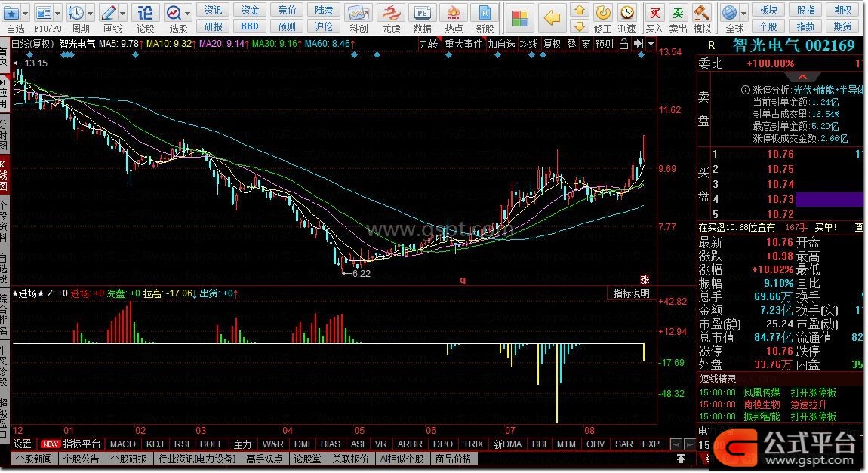This screenshot has height=473, width=868.
Task: Toggle 重大事件 major events display
Action: (463, 44)
